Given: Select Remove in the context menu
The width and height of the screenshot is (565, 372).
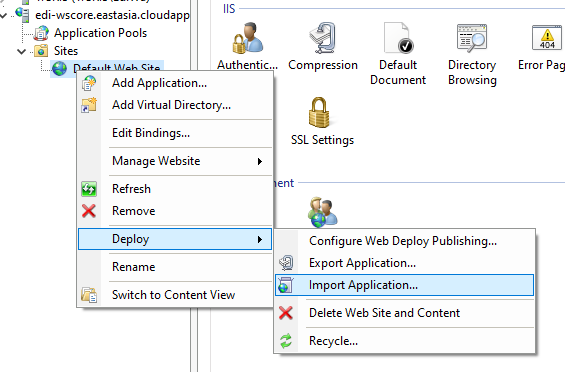Looking at the screenshot, I should 175,211.
